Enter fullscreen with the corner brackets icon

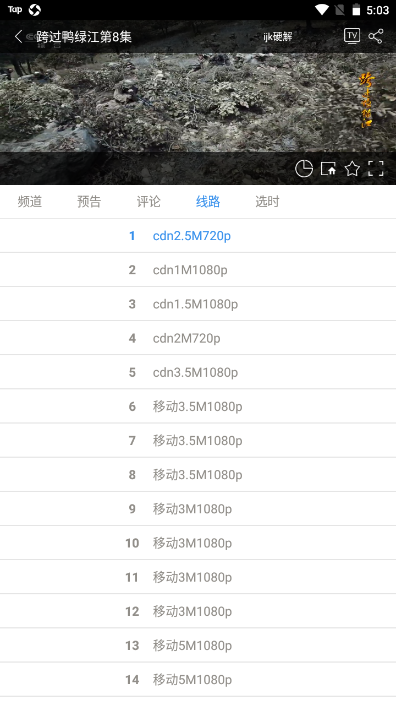point(376,169)
